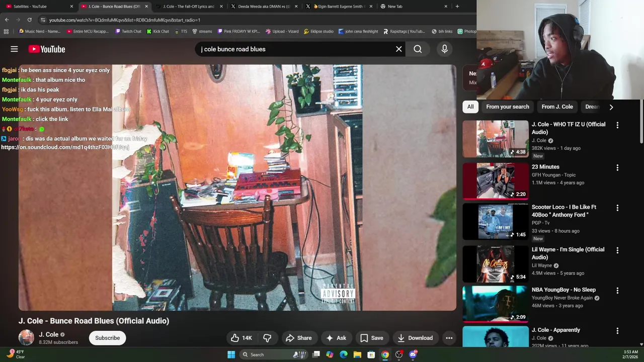Open Windows Start menu
644x362 pixels.
(231, 354)
